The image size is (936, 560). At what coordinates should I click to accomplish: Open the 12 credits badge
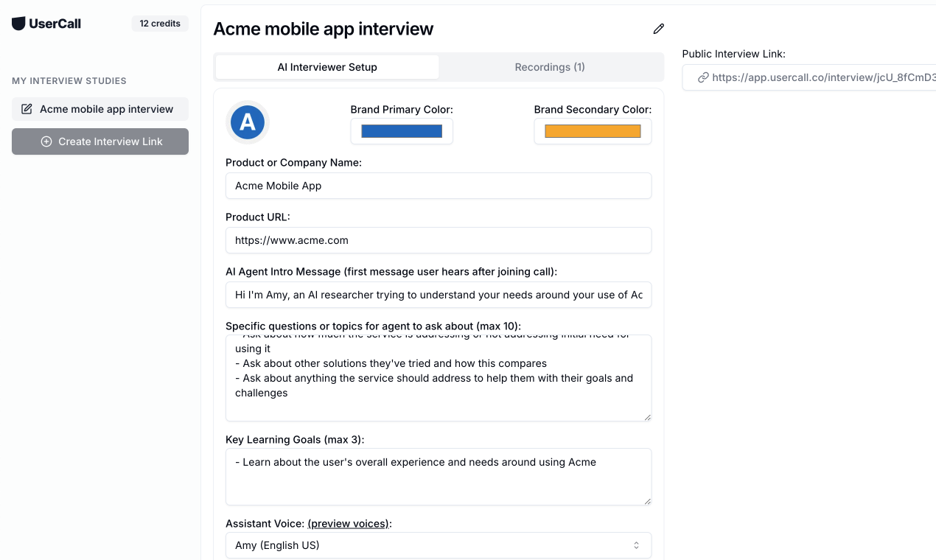pos(160,24)
